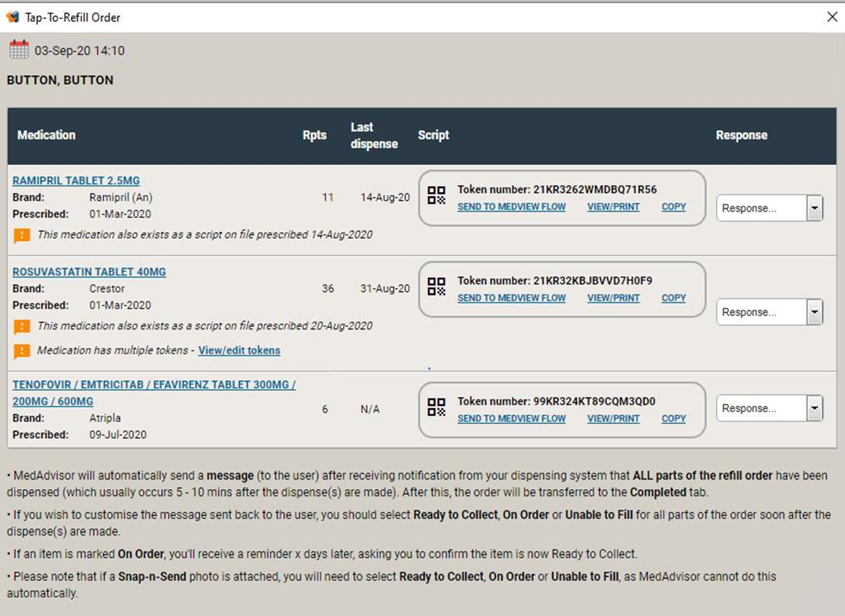Click the calendar icon beside 03-Sep-20

point(19,50)
